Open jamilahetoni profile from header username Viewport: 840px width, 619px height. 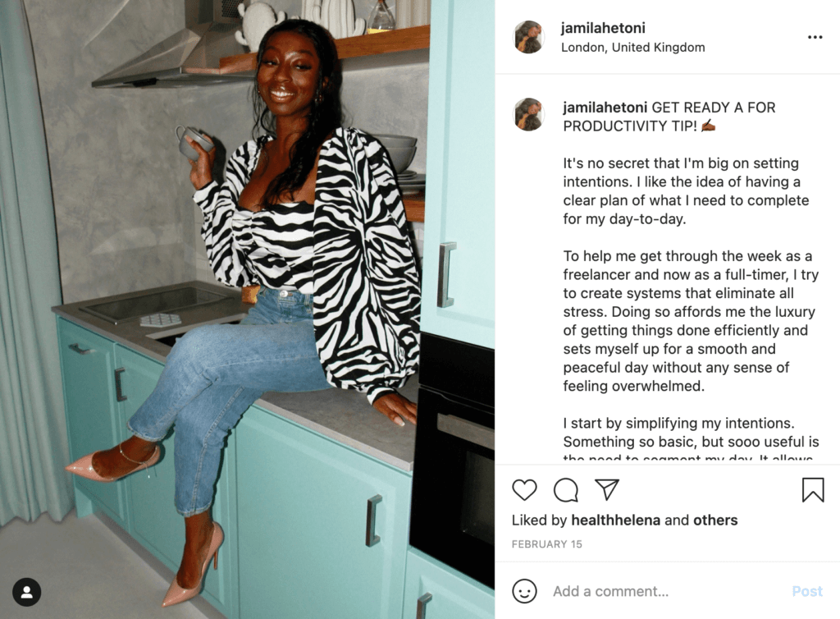pyautogui.click(x=603, y=28)
